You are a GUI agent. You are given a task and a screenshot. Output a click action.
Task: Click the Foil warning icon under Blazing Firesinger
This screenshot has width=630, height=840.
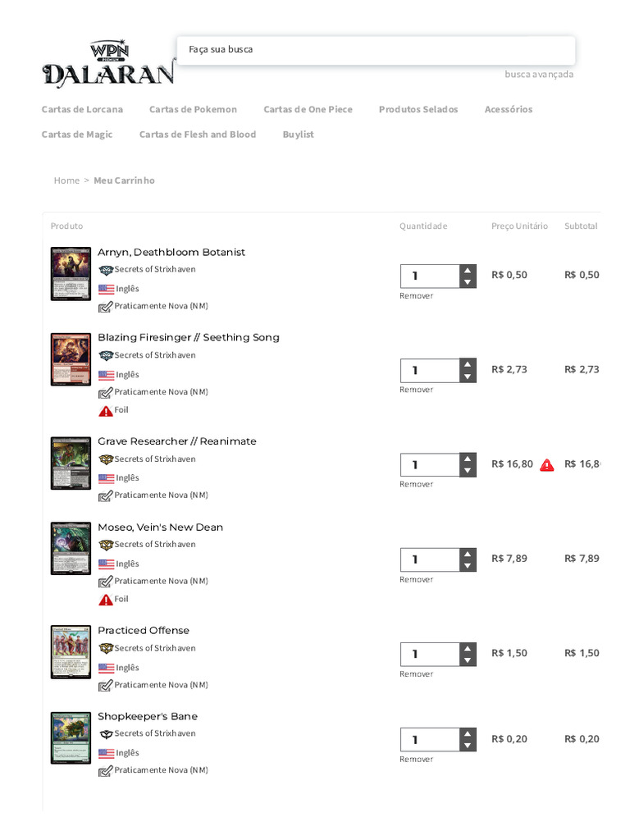coord(106,411)
